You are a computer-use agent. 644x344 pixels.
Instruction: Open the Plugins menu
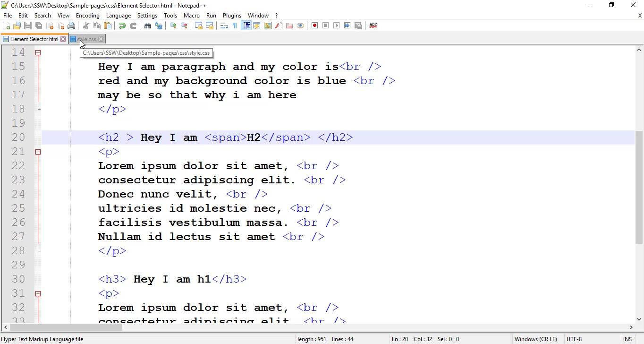(x=232, y=15)
